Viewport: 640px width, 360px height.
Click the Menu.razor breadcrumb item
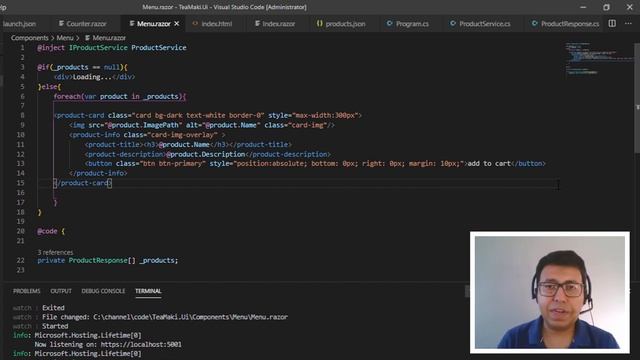(x=109, y=38)
